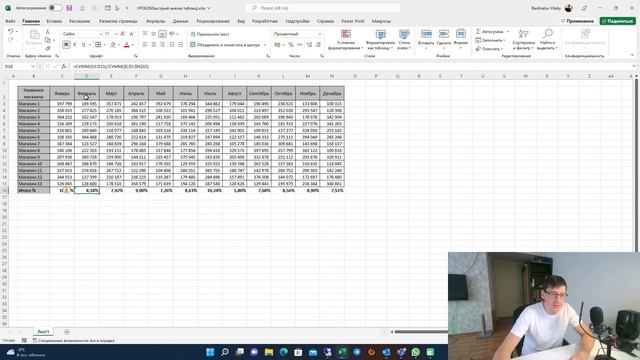Click the Comments (Примечания) button
Image resolution: width=640 pixels, height=360 pixels.
coord(577,21)
